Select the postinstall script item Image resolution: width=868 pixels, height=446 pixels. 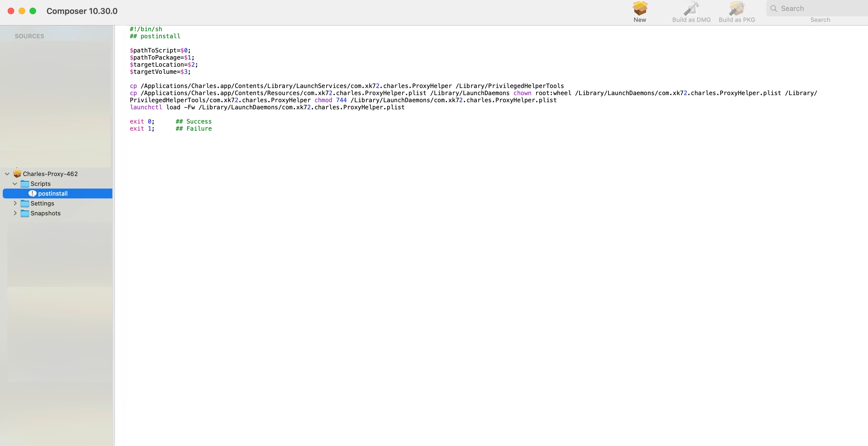pos(53,193)
